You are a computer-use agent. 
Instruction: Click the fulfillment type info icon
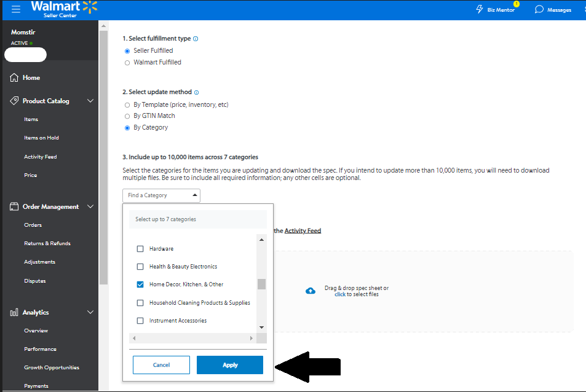click(x=196, y=39)
